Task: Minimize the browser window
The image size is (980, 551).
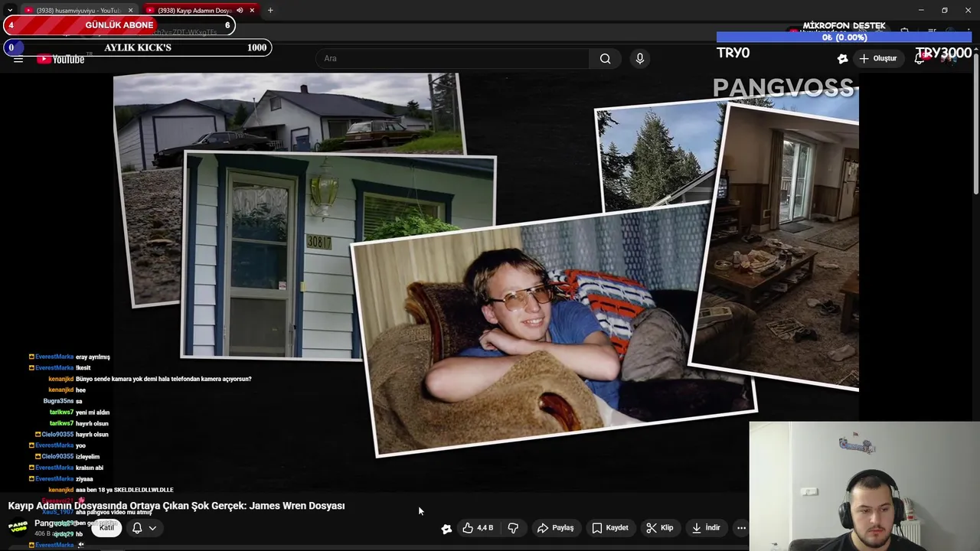Action: point(921,10)
